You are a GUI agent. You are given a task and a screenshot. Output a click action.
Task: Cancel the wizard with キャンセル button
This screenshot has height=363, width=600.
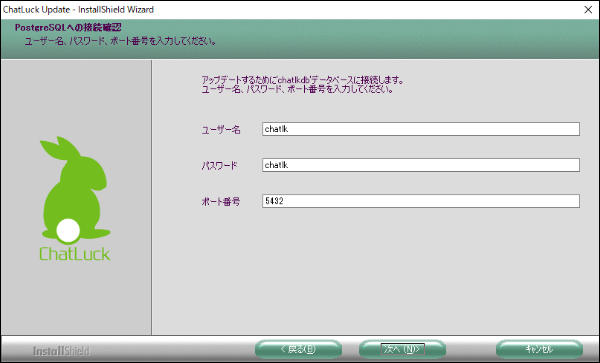point(540,349)
